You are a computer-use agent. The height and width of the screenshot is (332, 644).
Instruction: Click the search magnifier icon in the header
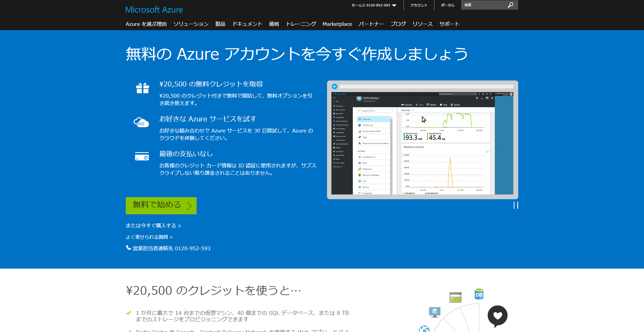pos(511,5)
